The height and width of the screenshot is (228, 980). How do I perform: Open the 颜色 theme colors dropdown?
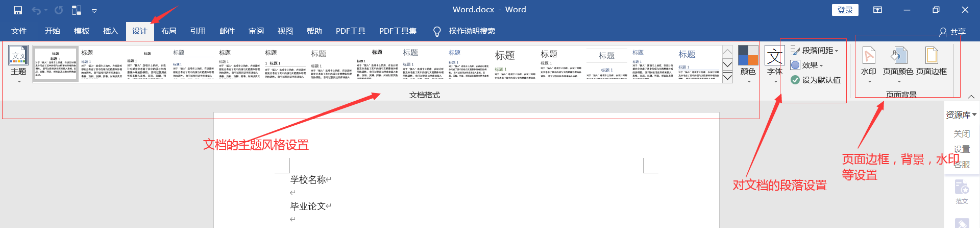748,64
